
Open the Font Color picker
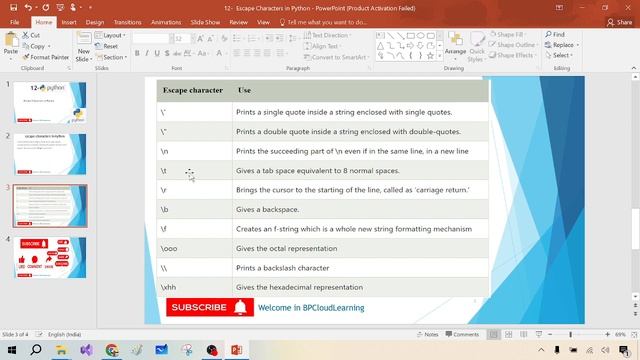(220, 53)
